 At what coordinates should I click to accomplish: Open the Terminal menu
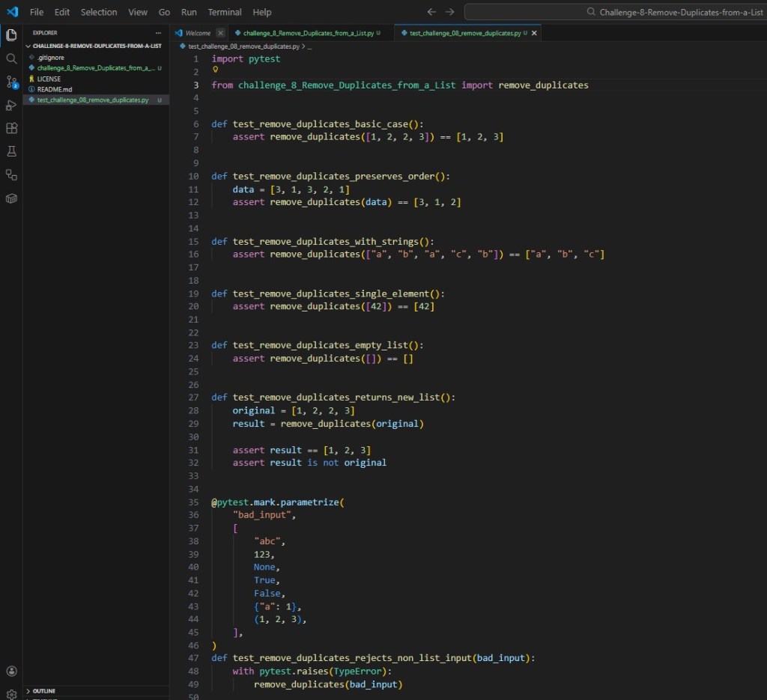click(x=225, y=12)
